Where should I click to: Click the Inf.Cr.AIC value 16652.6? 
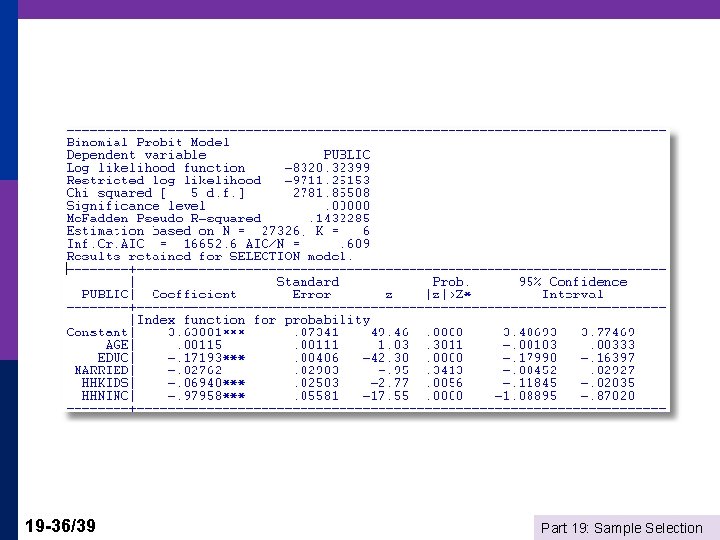pyautogui.click(x=210, y=244)
